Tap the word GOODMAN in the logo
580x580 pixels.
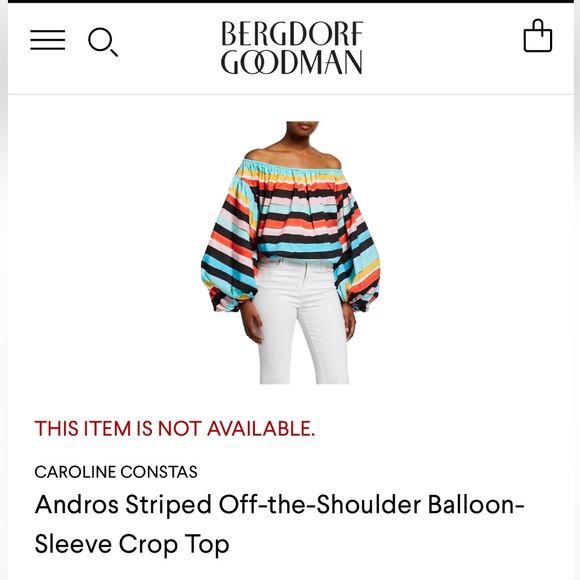(291, 62)
